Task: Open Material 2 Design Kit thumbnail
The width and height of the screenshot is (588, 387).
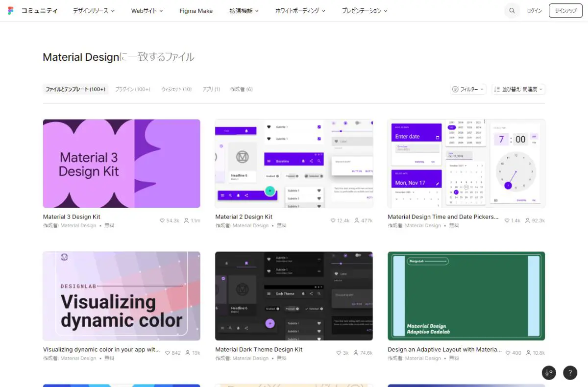Action: [x=294, y=164]
